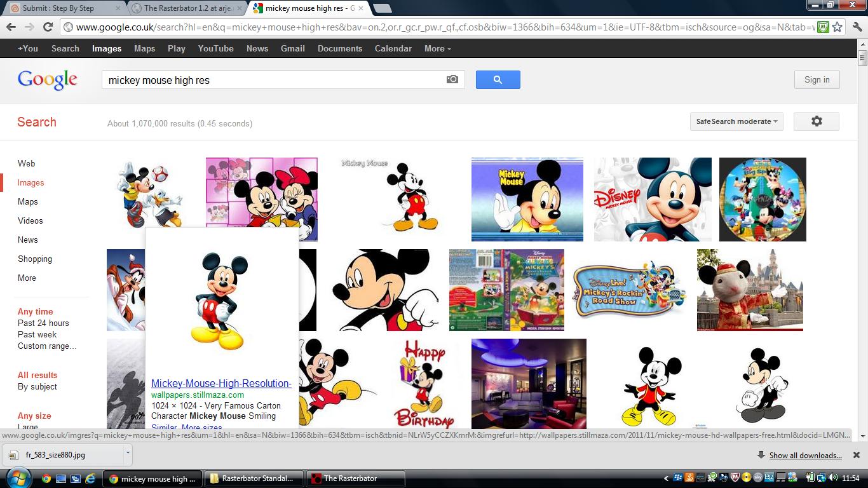Click the volume speaker tray icon
The width and height of the screenshot is (868, 488).
[833, 478]
